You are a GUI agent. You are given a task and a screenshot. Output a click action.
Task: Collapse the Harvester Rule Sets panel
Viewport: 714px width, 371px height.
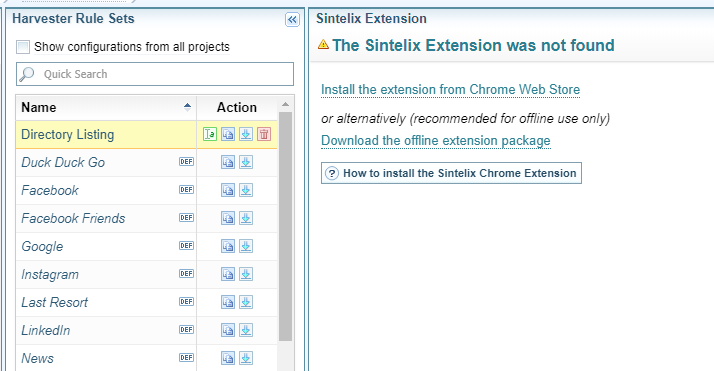tap(292, 20)
